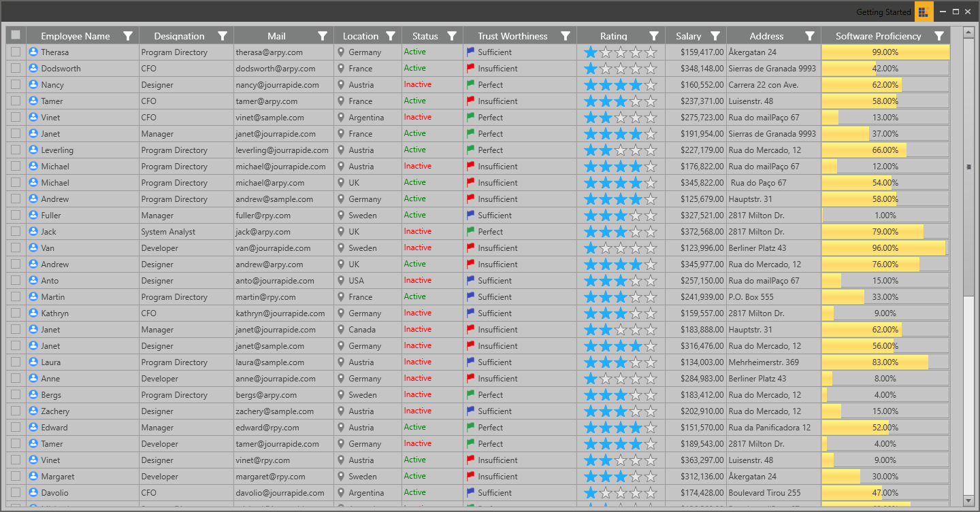
Task: Click the Getting Started label in the title bar
Action: (x=883, y=12)
